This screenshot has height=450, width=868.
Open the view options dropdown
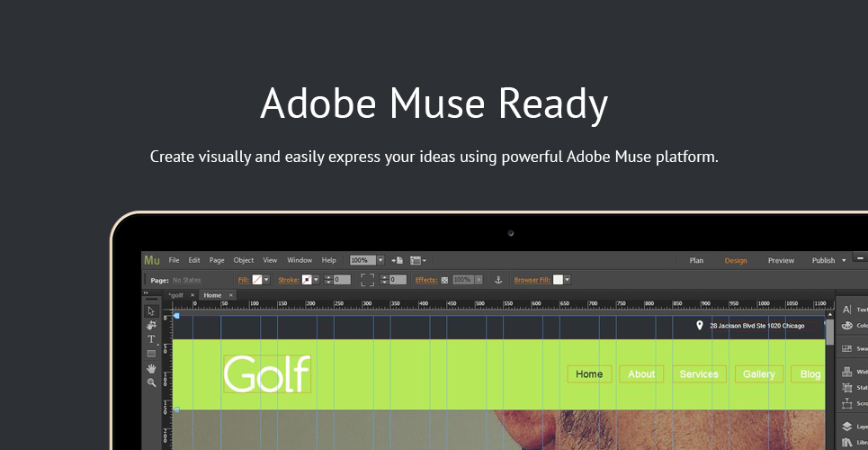[x=418, y=260]
